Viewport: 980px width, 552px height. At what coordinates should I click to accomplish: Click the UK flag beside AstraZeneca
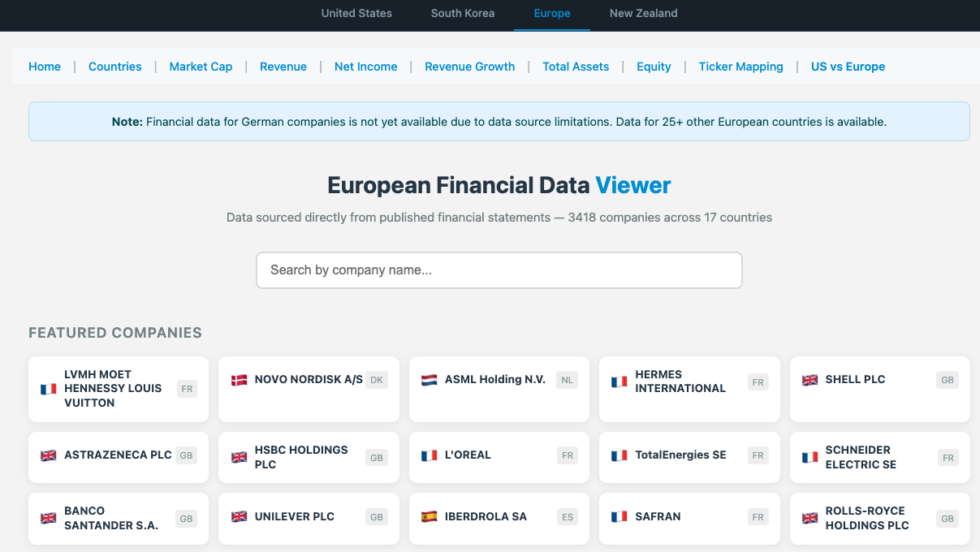(x=49, y=455)
